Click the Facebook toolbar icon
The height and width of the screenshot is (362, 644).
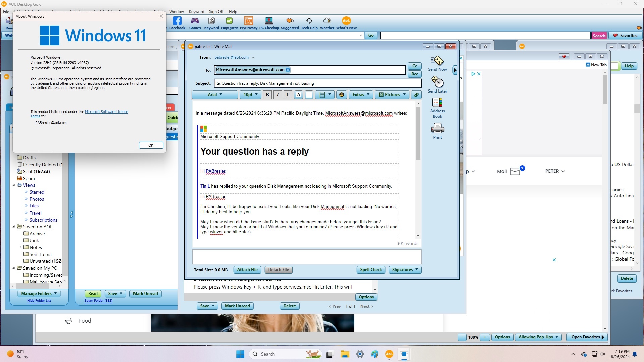[x=177, y=21]
